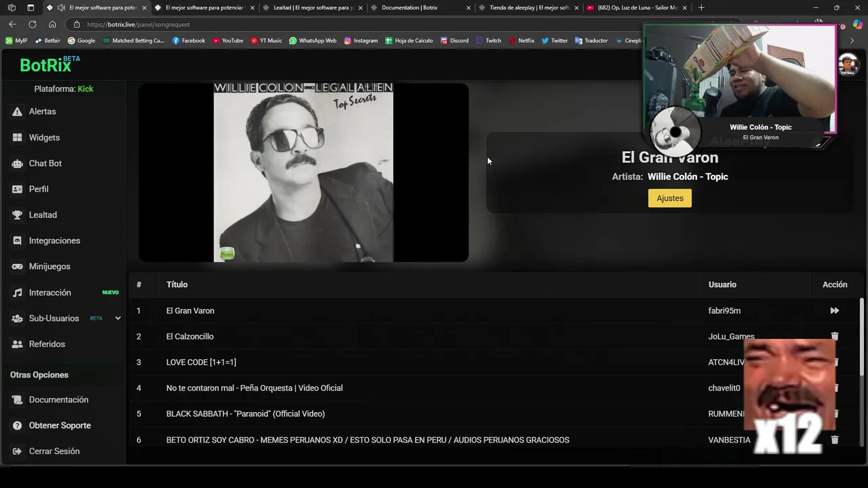Close the Tienda de aleeplay tab
Image resolution: width=868 pixels, height=488 pixels.
click(x=576, y=7)
